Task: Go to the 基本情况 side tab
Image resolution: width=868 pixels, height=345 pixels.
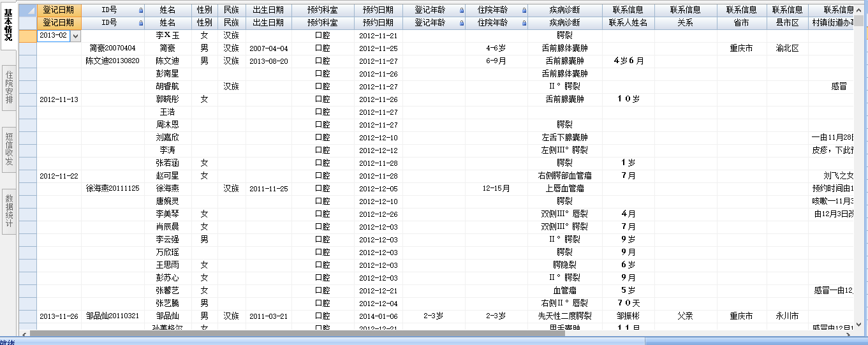Action: [9, 26]
